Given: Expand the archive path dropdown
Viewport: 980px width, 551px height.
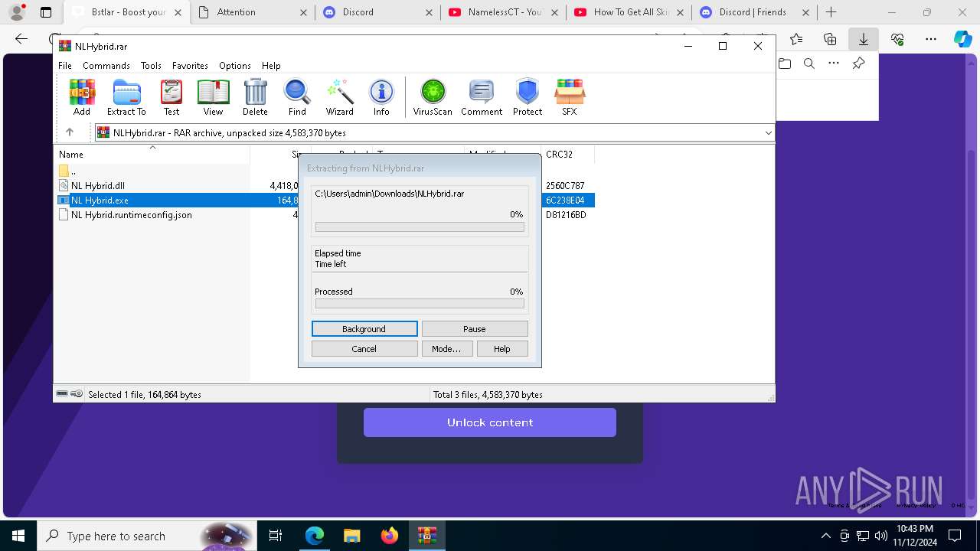Looking at the screenshot, I should click(x=768, y=132).
